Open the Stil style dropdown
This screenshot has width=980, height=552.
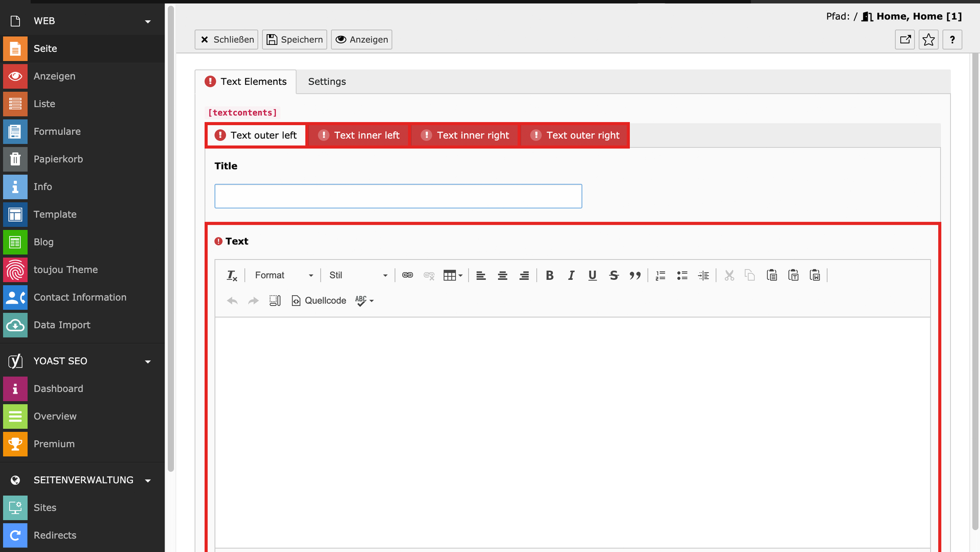click(x=358, y=276)
